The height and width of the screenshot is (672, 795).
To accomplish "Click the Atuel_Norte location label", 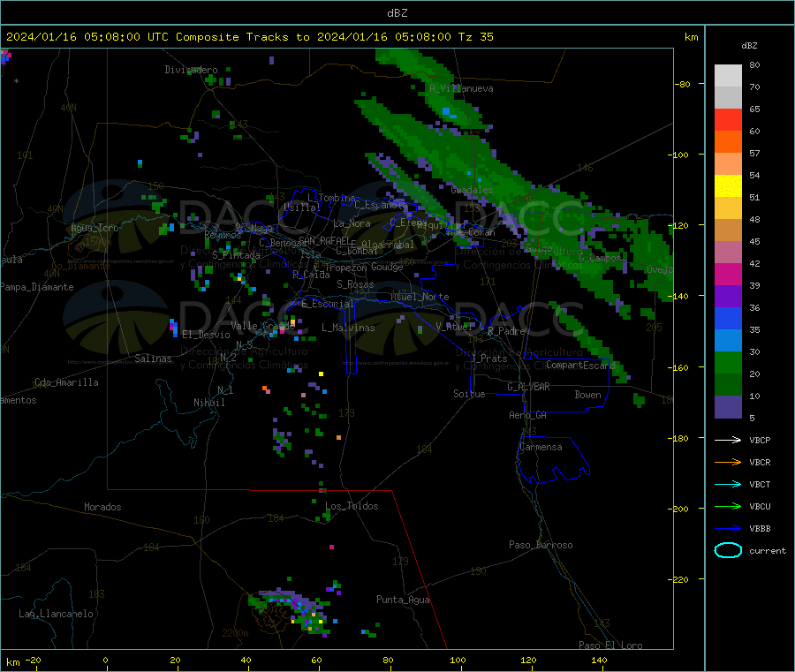I will [x=420, y=297].
